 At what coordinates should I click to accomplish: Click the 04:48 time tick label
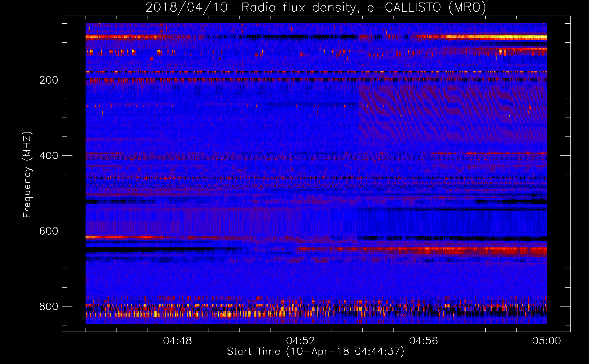(x=177, y=341)
